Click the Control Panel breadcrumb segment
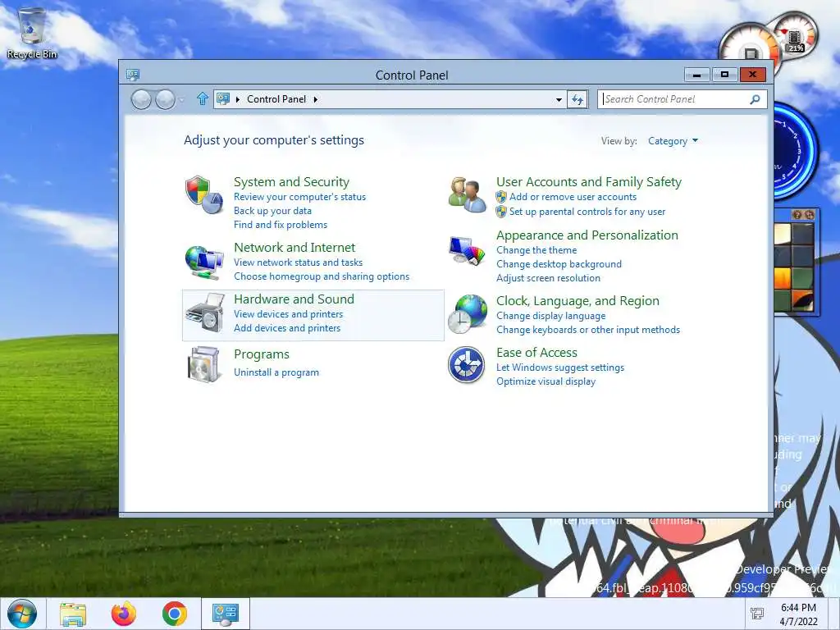The width and height of the screenshot is (840, 630). pos(276,99)
